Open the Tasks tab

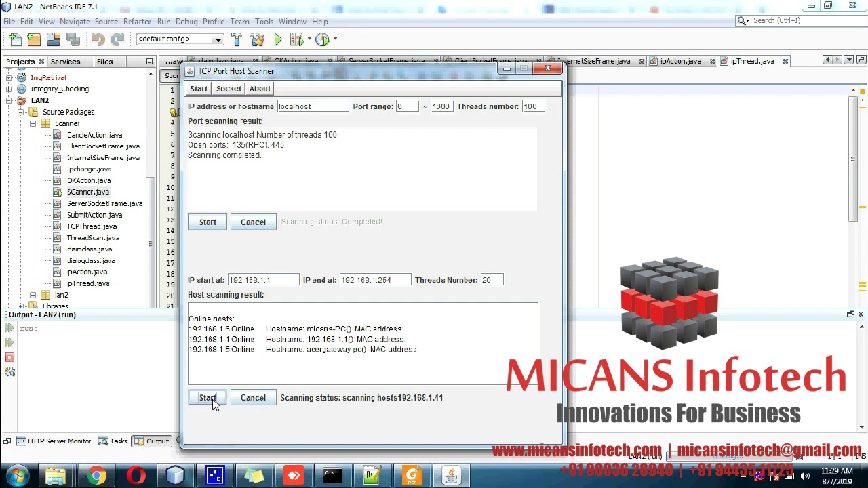113,441
